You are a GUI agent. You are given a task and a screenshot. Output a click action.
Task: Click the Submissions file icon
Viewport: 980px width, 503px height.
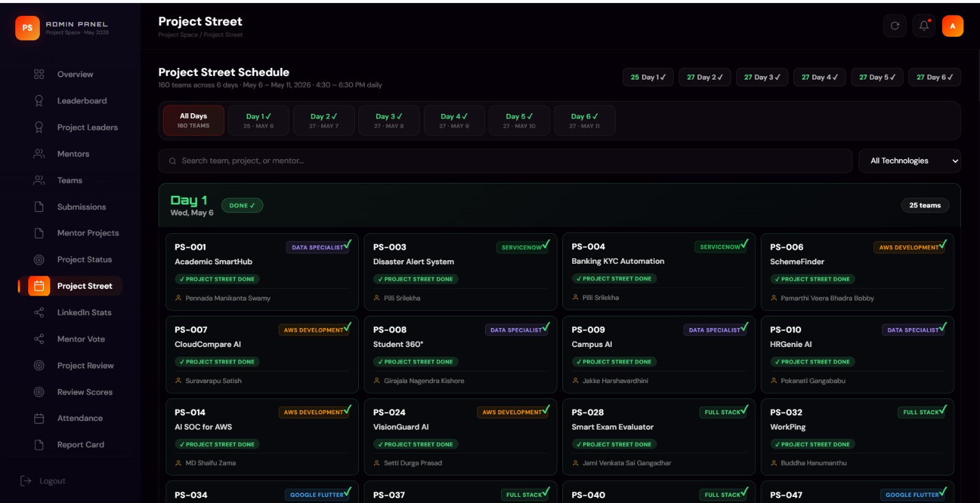click(39, 207)
